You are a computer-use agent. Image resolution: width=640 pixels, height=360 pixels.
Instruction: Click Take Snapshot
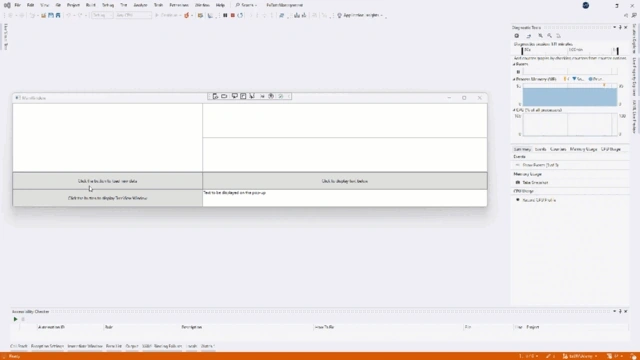coord(535,183)
